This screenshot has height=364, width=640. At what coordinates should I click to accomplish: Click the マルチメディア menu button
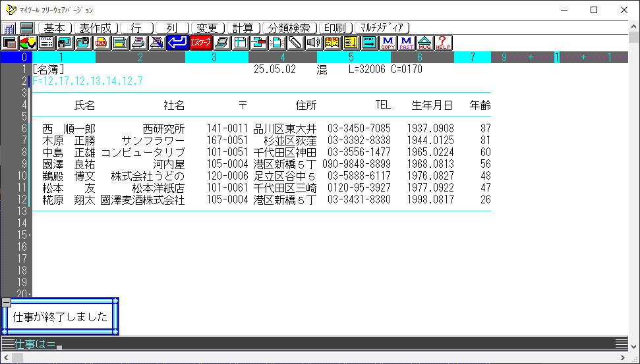point(383,28)
